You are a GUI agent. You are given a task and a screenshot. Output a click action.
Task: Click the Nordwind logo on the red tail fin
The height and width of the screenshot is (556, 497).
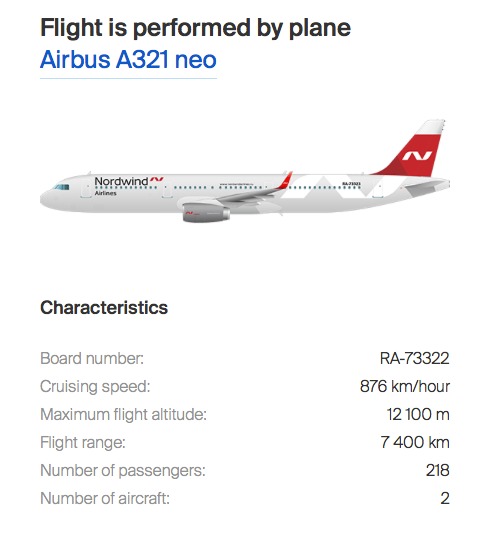pyautogui.click(x=417, y=156)
